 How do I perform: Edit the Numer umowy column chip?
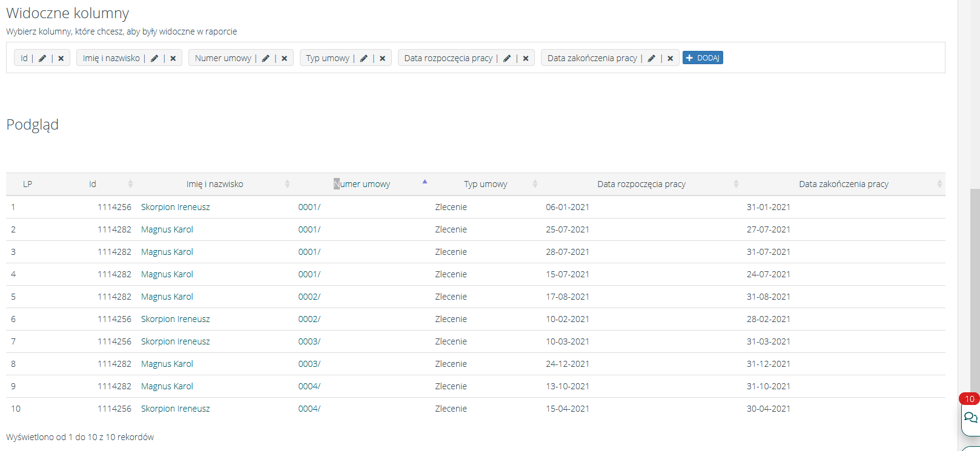click(266, 58)
